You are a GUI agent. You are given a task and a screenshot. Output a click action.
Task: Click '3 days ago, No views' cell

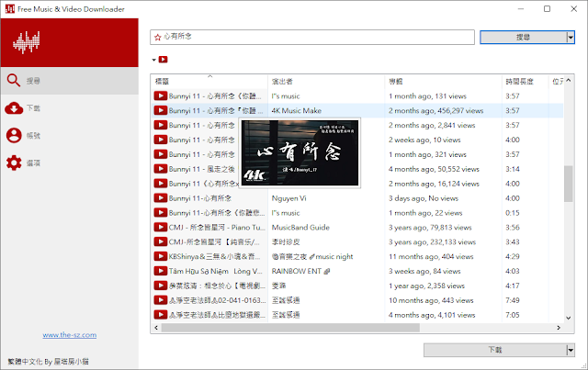tap(424, 198)
